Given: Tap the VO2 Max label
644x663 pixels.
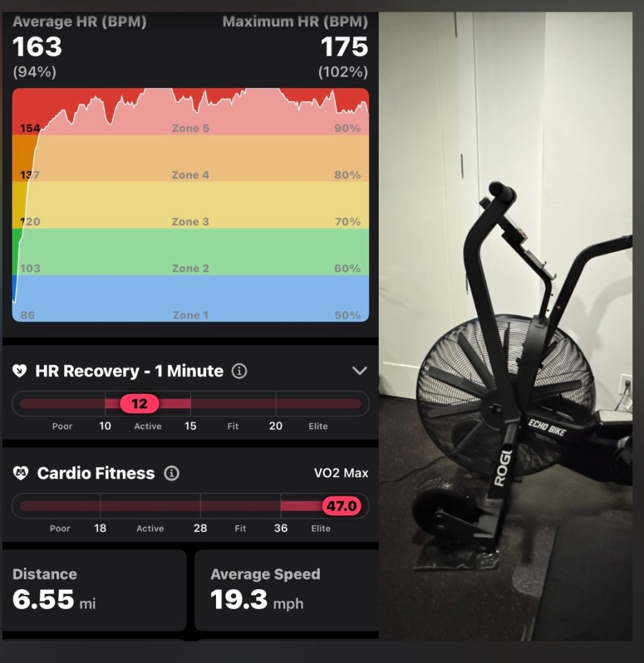Looking at the screenshot, I should pyautogui.click(x=341, y=472).
